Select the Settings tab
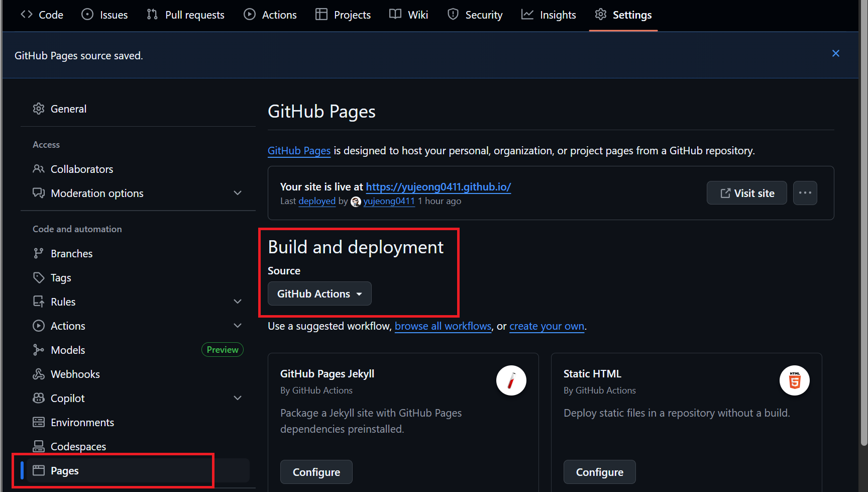The height and width of the screenshot is (492, 868). tap(623, 15)
